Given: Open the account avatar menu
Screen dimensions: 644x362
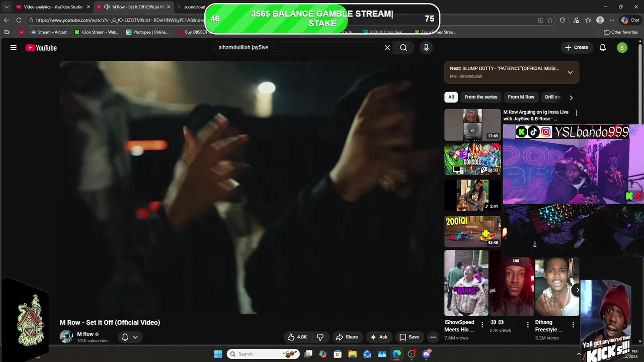Looking at the screenshot, I should [x=622, y=48].
